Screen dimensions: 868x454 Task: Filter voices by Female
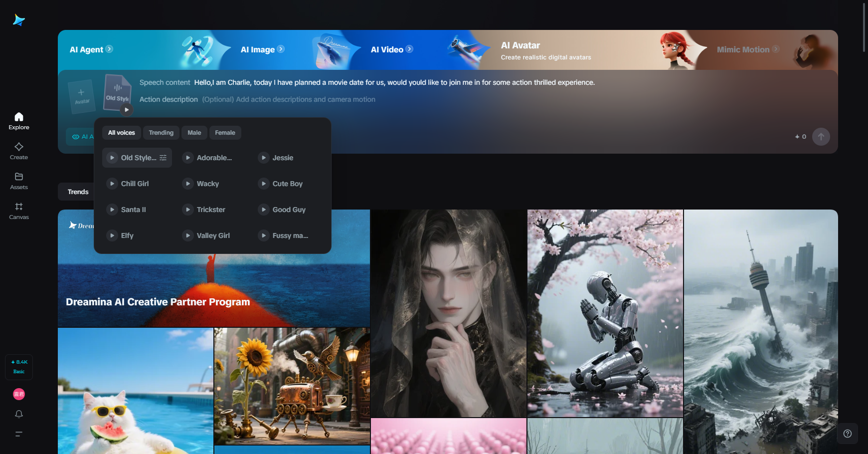pyautogui.click(x=225, y=132)
